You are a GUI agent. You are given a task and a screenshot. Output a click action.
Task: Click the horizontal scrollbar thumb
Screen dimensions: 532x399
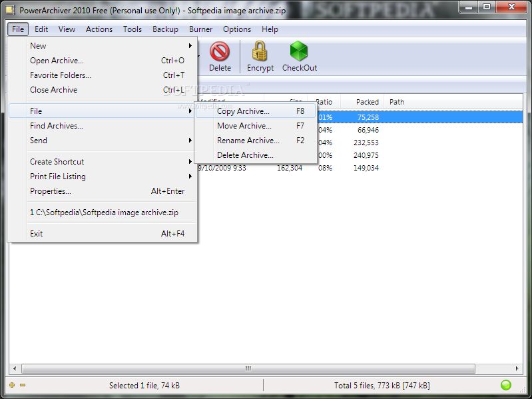(x=248, y=368)
